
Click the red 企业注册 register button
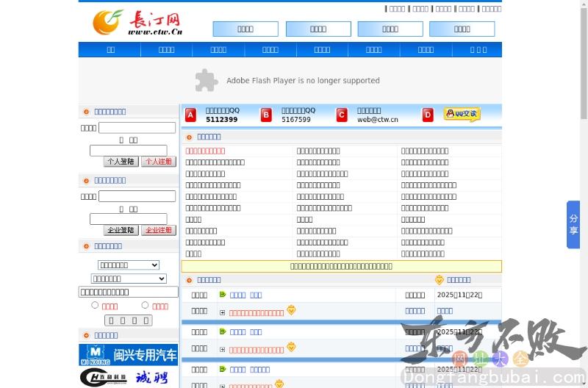coord(159,230)
